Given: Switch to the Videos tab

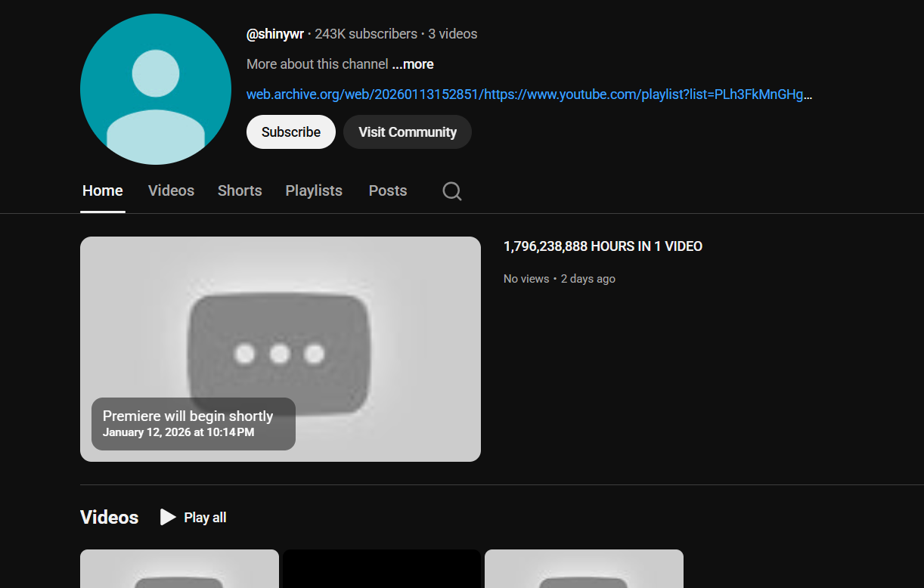Looking at the screenshot, I should click(171, 190).
